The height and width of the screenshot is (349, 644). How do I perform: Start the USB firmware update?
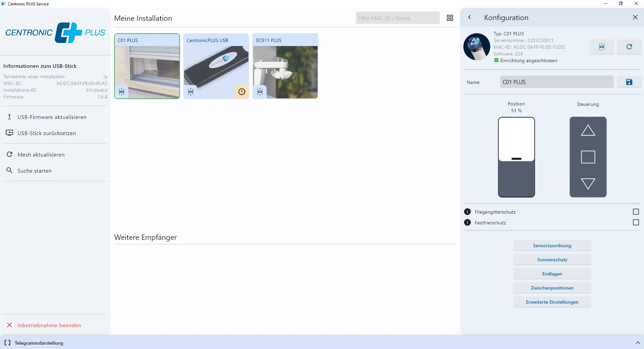tap(51, 117)
